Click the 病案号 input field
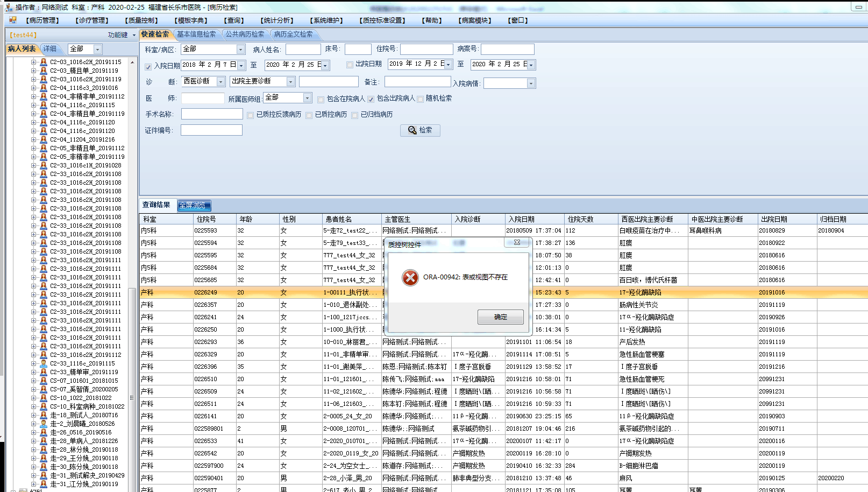Viewport: 868px width, 492px height. coord(507,50)
